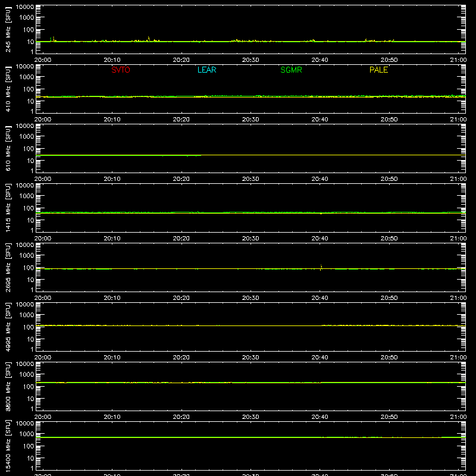This screenshot has height=476, width=476.
Task: Click the 20:50 time label of the 610 MHz plot
Action: coord(389,179)
